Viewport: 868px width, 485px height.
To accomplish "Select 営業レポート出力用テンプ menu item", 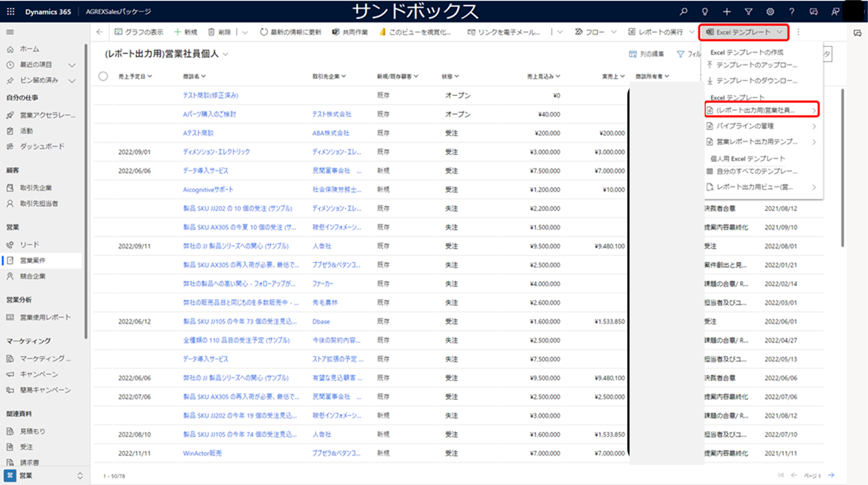I will coord(762,142).
